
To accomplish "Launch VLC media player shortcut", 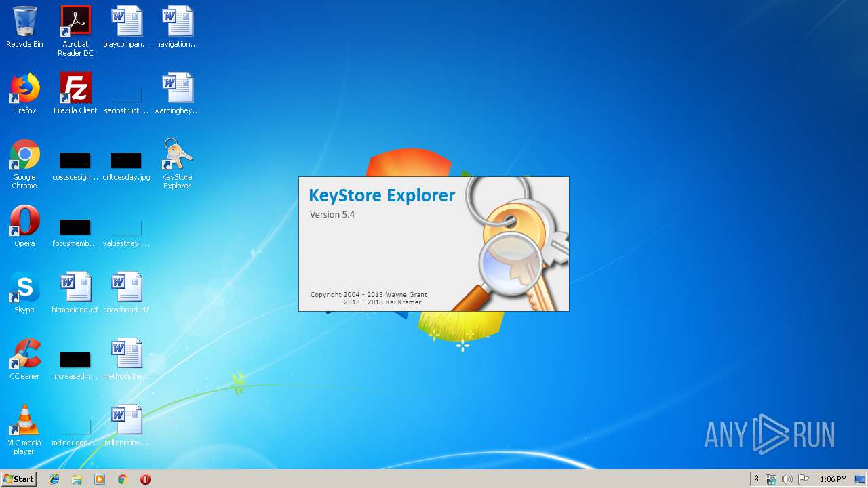I will pos(24,430).
